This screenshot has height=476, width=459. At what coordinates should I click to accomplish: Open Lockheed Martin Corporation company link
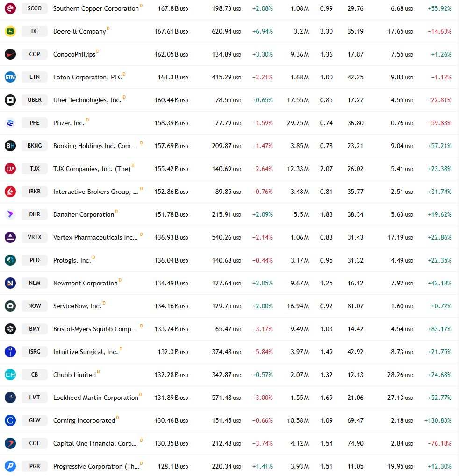96,398
